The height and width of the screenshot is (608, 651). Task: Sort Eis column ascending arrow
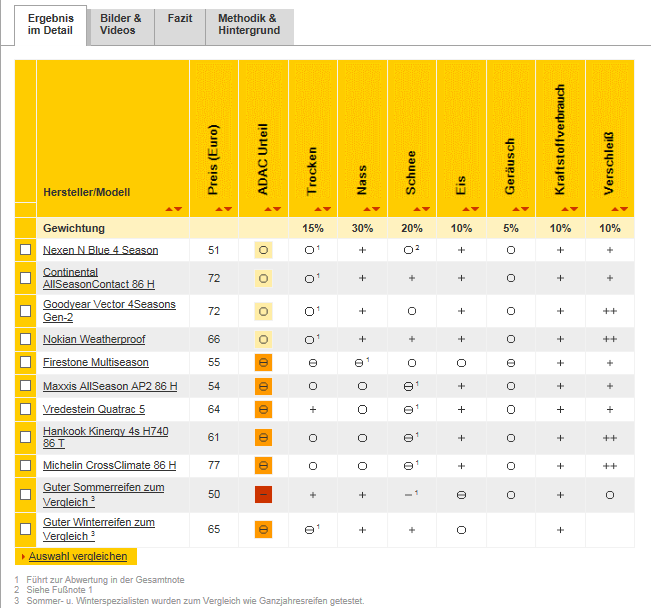[466, 209]
